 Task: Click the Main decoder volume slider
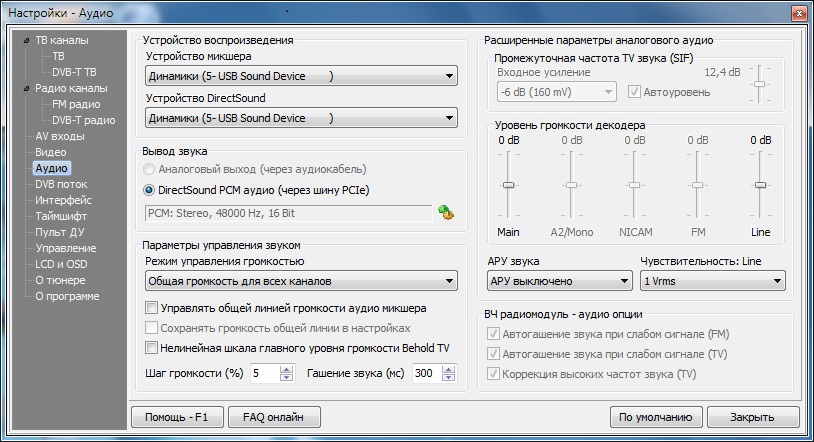pyautogui.click(x=509, y=186)
